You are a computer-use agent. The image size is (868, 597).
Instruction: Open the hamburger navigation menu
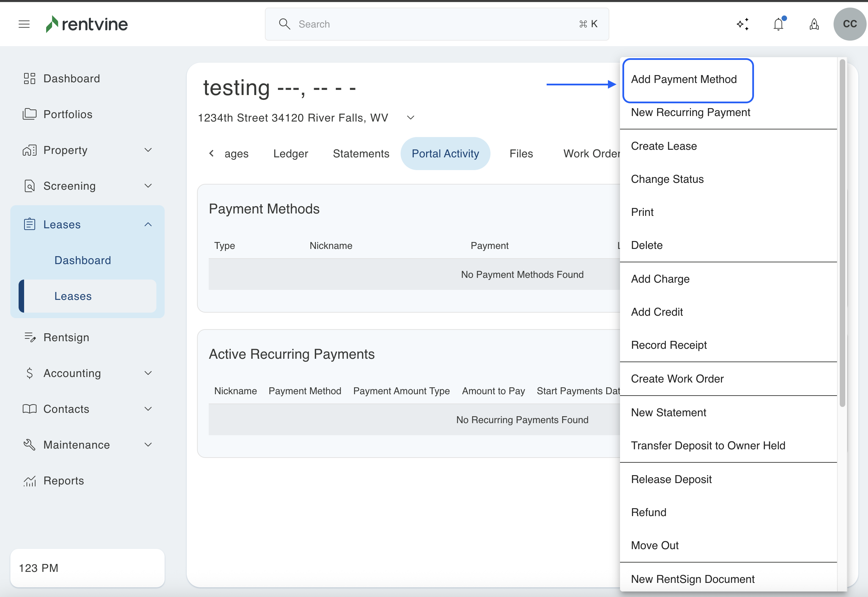tap(24, 24)
